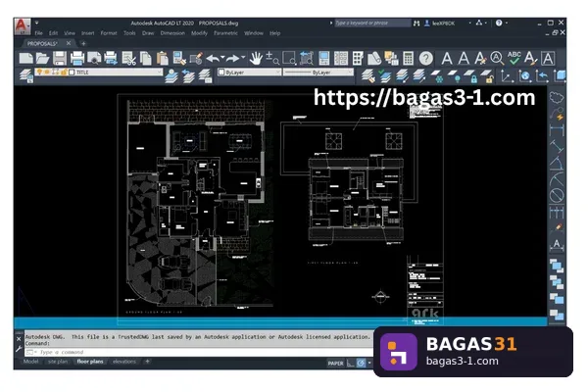Toggle the blue highlighted status bar button

coord(361,364)
